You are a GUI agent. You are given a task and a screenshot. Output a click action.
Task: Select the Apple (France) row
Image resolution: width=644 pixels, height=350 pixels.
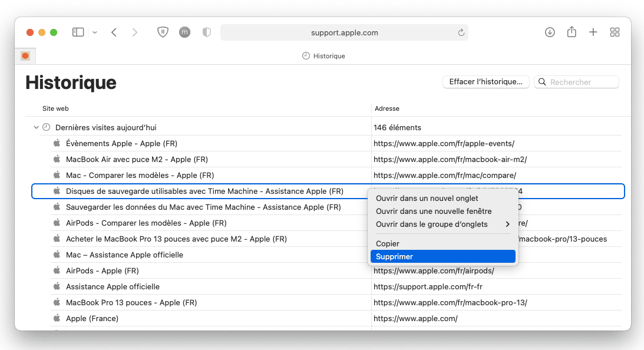pyautogui.click(x=328, y=318)
